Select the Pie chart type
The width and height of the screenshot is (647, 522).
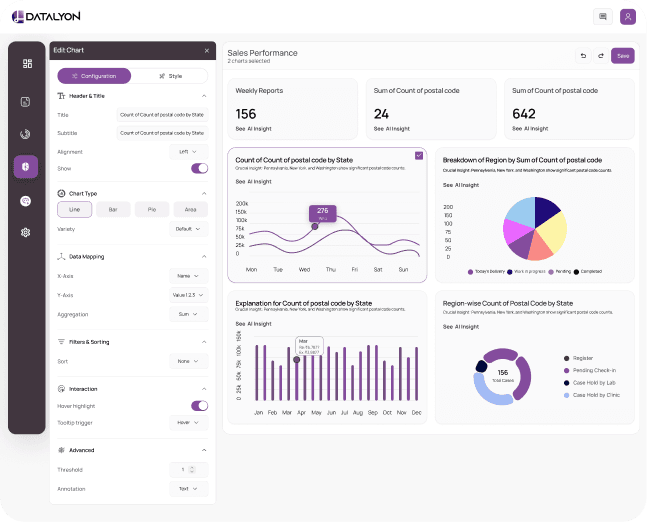152,209
